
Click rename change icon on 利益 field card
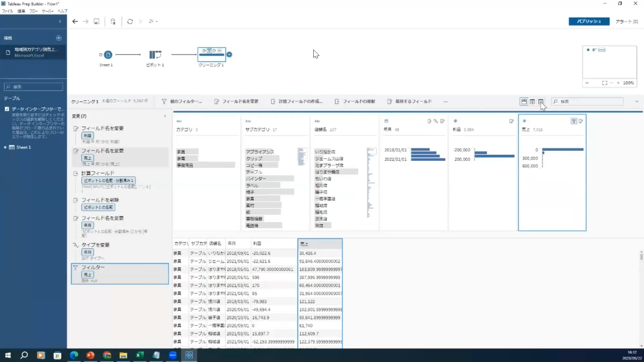pyautogui.click(x=512, y=121)
